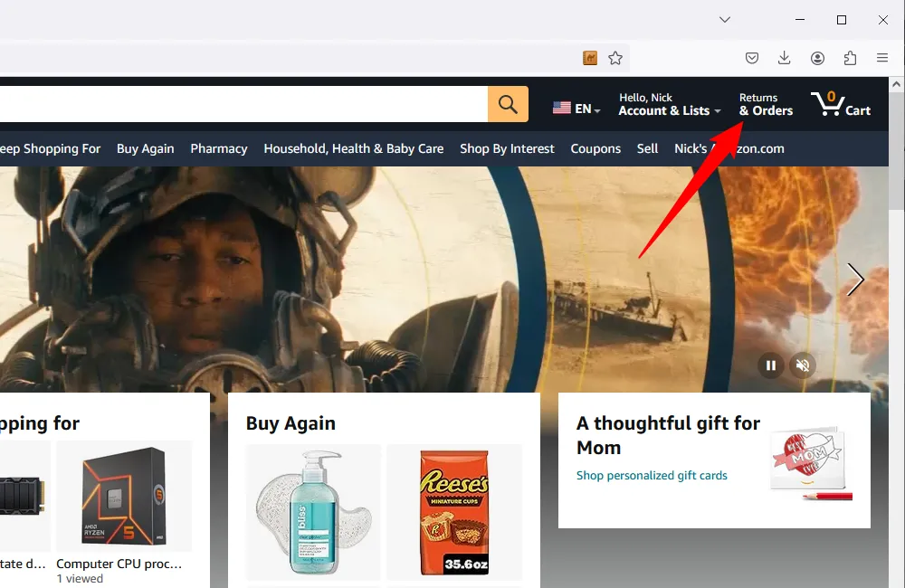Open the extensions puzzle icon

click(x=850, y=58)
